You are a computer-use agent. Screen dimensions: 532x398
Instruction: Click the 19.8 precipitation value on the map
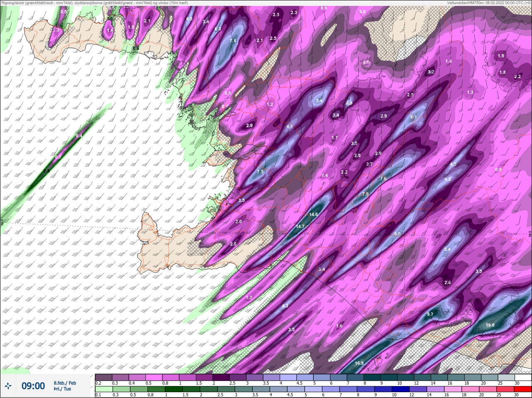coord(490,325)
